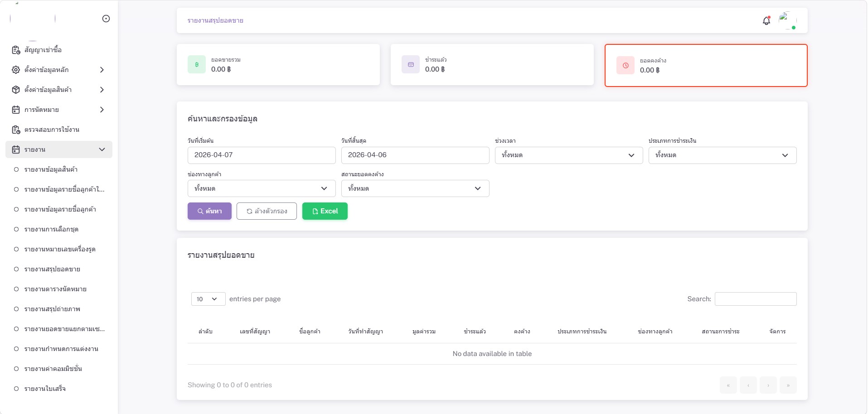Change the entries per page selector
868x414 pixels.
[x=208, y=299]
